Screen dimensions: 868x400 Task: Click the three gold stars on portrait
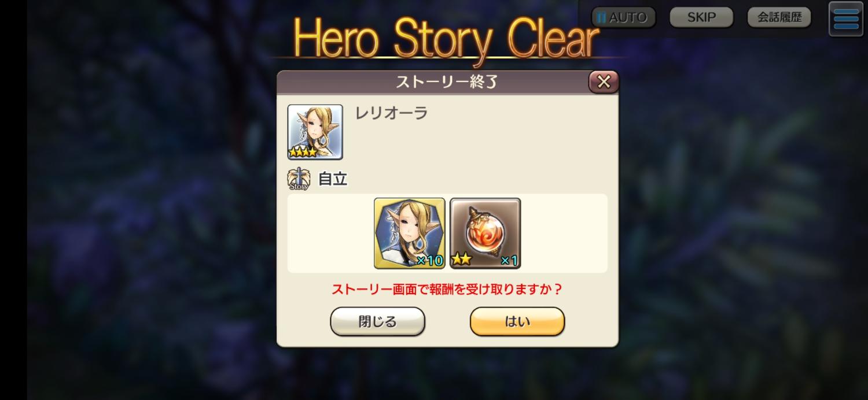coord(303,153)
